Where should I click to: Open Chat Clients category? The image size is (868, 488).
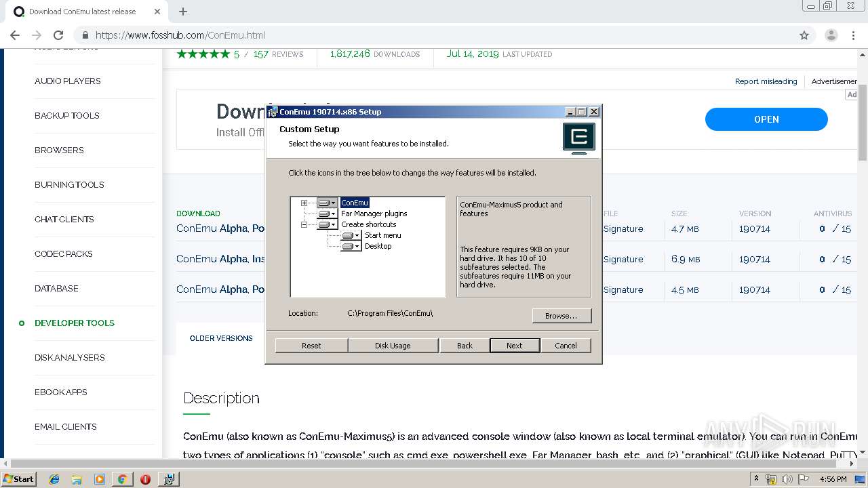point(64,219)
